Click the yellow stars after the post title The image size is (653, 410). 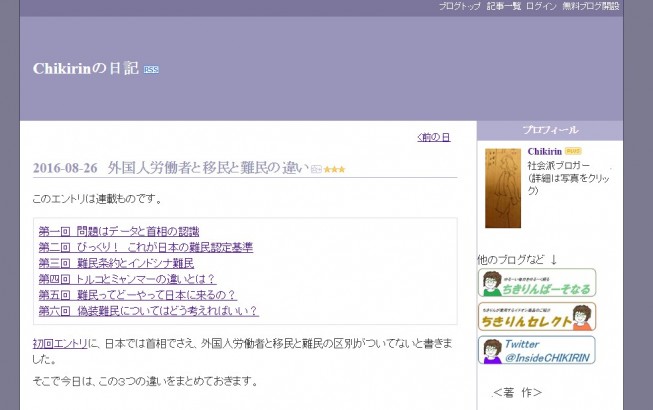click(334, 169)
